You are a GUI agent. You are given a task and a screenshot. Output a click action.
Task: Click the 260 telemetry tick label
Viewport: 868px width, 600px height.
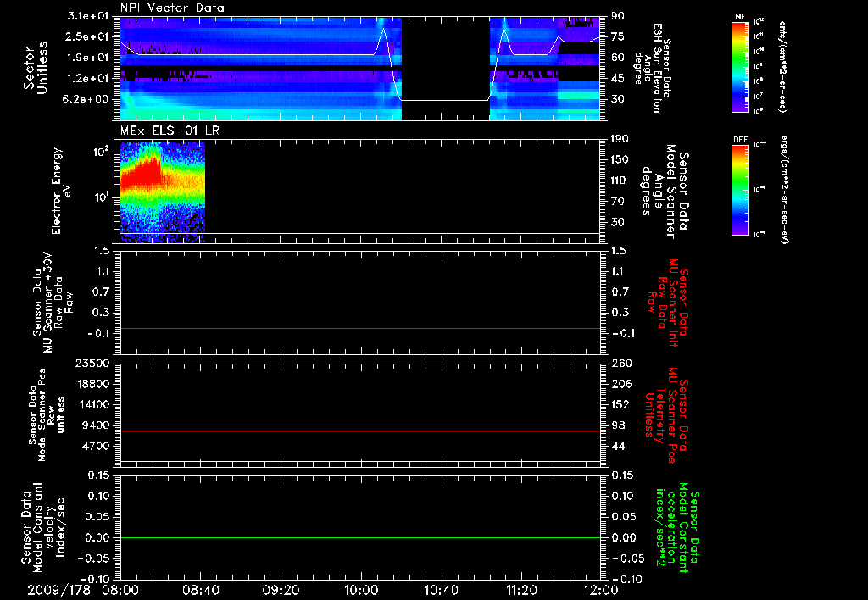pos(620,363)
